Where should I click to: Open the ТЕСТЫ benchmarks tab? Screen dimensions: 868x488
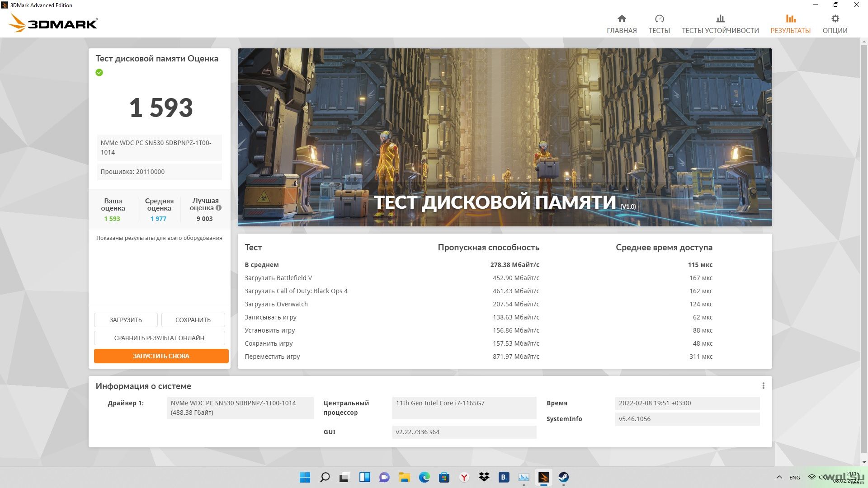[659, 24]
